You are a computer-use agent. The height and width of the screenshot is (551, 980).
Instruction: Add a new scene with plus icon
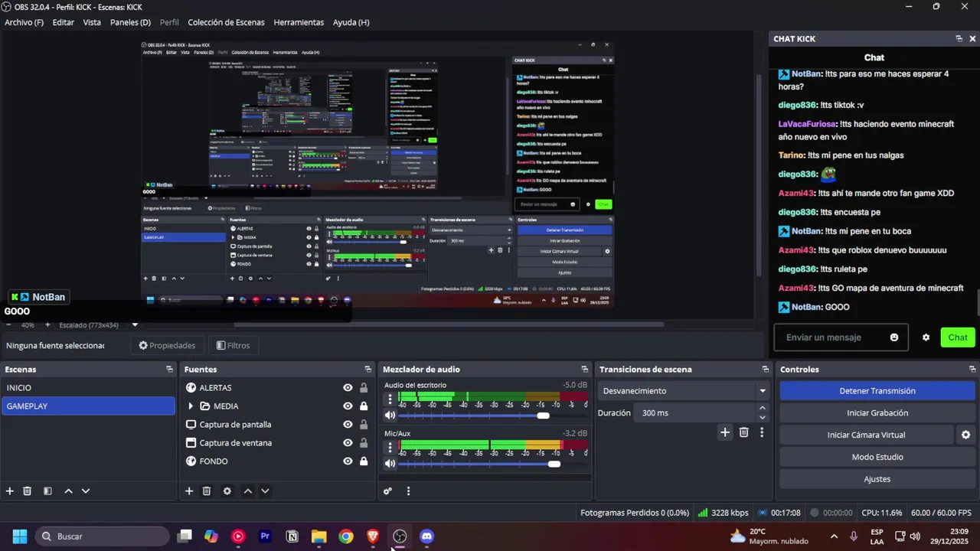(10, 491)
